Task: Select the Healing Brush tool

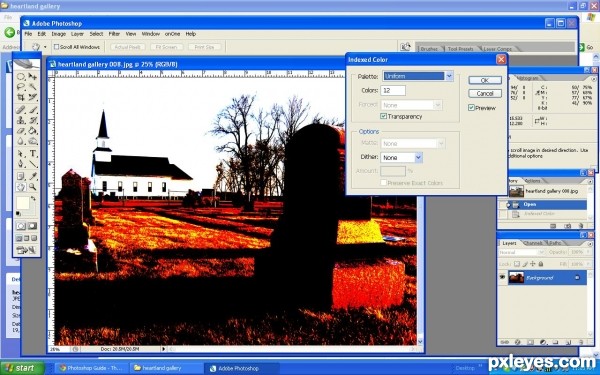Action: tap(21, 110)
